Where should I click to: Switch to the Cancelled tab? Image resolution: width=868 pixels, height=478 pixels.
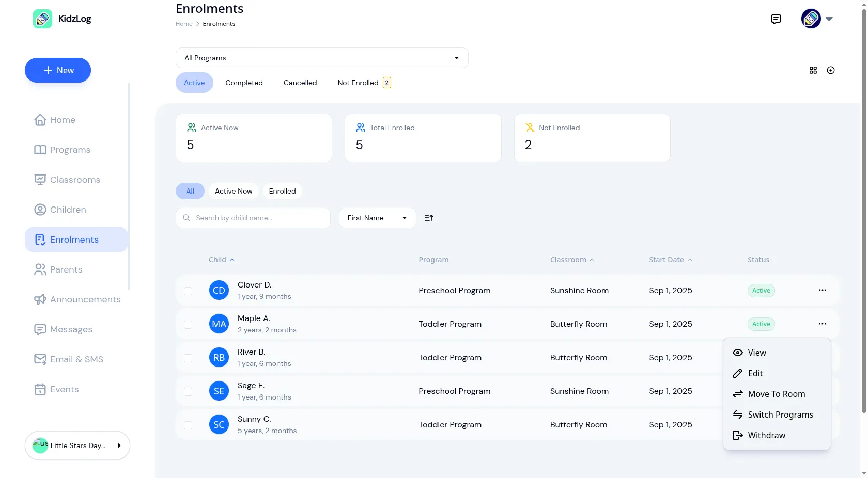pos(300,83)
